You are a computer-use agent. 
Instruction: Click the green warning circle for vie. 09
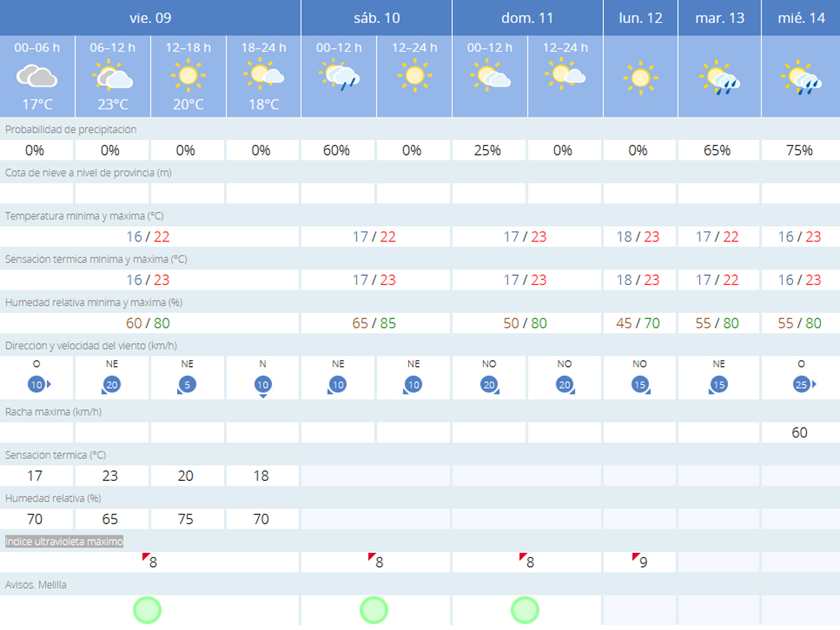click(x=147, y=610)
